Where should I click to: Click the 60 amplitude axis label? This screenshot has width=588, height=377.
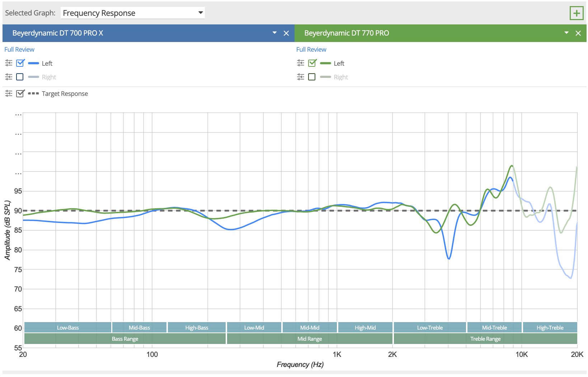point(18,328)
